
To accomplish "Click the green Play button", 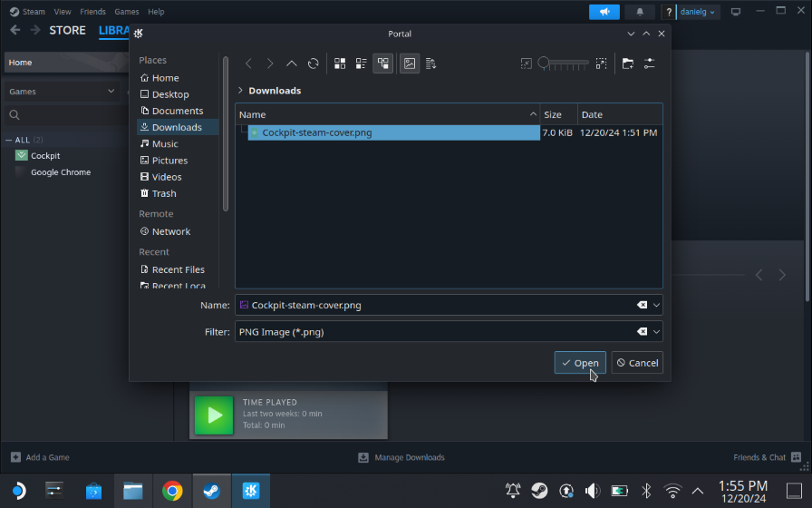I will coord(214,415).
